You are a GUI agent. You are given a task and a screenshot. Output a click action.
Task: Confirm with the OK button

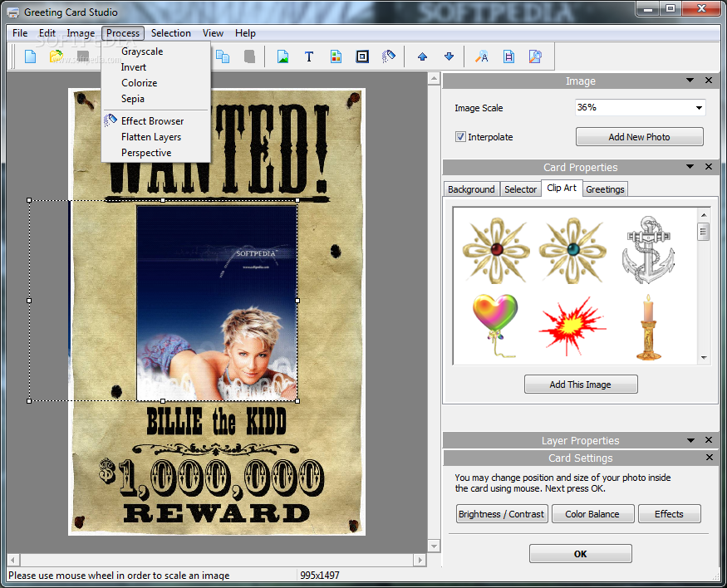tap(581, 554)
